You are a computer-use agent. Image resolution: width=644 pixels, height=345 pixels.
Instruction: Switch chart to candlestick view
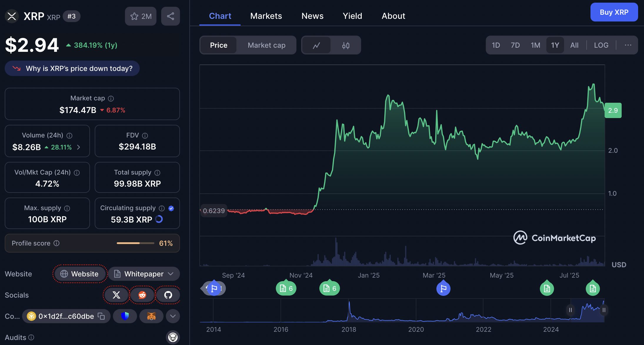(x=346, y=45)
